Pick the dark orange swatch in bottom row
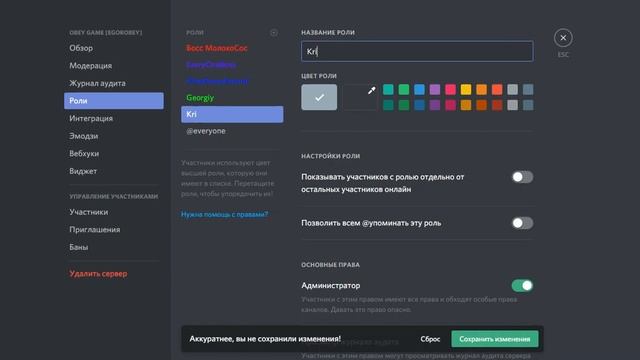This screenshot has width=640, height=360. (x=481, y=105)
